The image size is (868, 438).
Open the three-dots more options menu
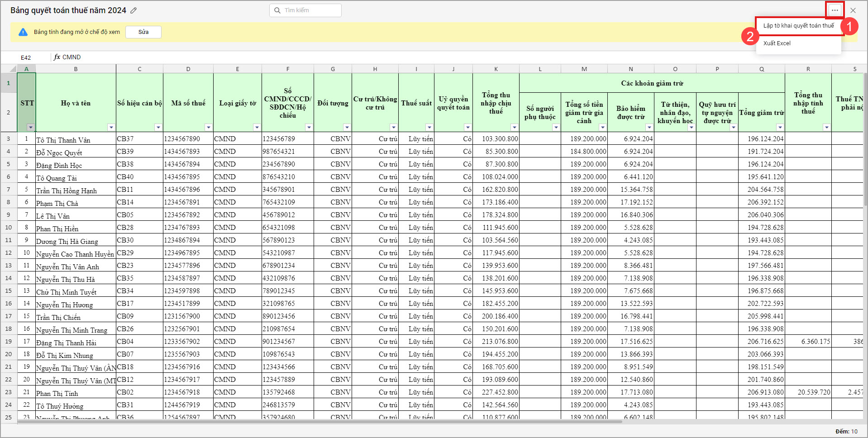835,10
